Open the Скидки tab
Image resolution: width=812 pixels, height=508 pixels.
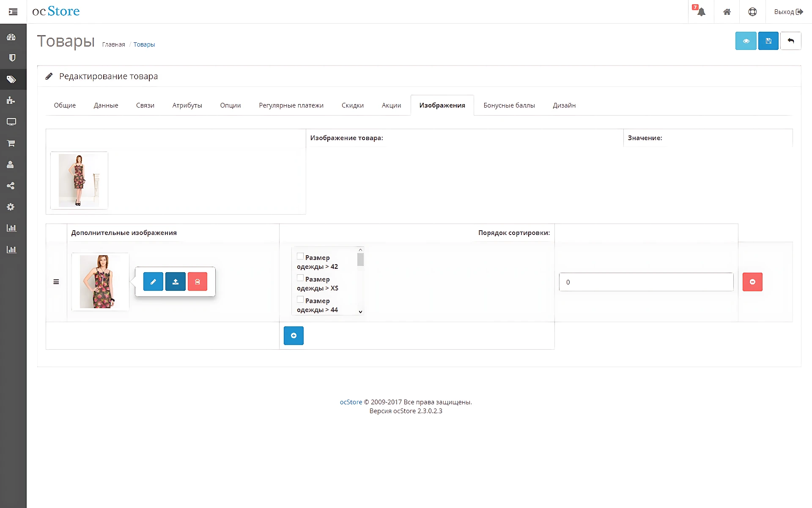click(353, 105)
